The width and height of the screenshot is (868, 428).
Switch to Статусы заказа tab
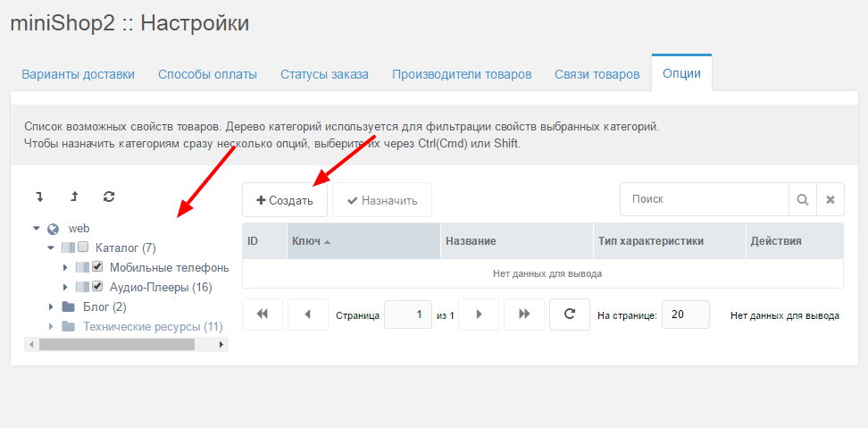[324, 74]
